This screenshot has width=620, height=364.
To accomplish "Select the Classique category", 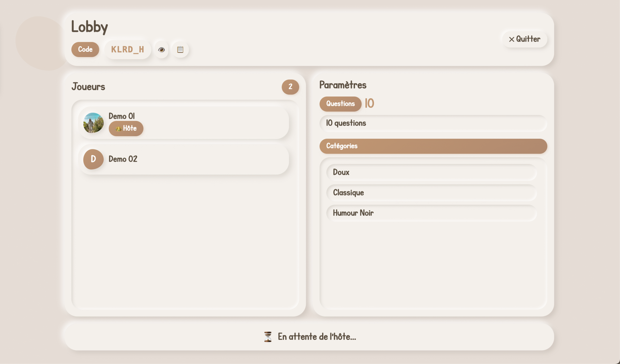I will pyautogui.click(x=431, y=193).
